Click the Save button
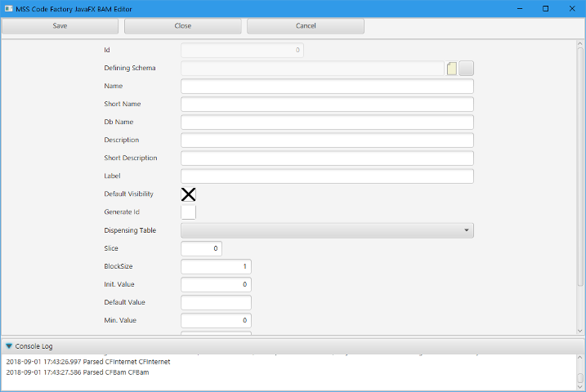The image size is (586, 392). click(x=60, y=26)
